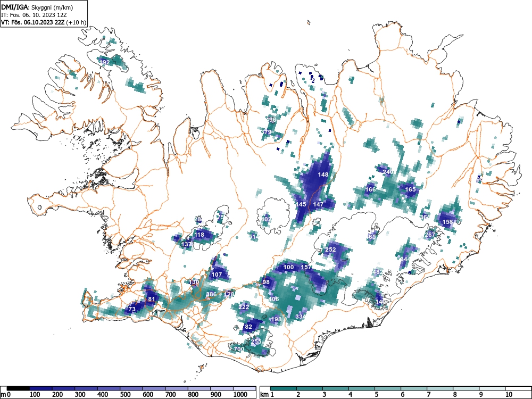Image resolution: width=532 pixels, height=399 pixels.
Task: Click the map value 379
Action: click(x=267, y=132)
